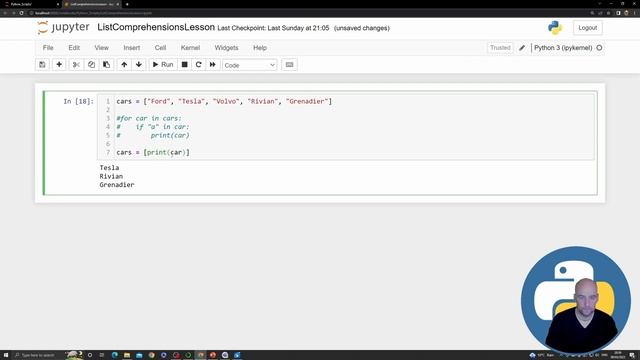Save and checkpoint the notebook

coord(42,64)
